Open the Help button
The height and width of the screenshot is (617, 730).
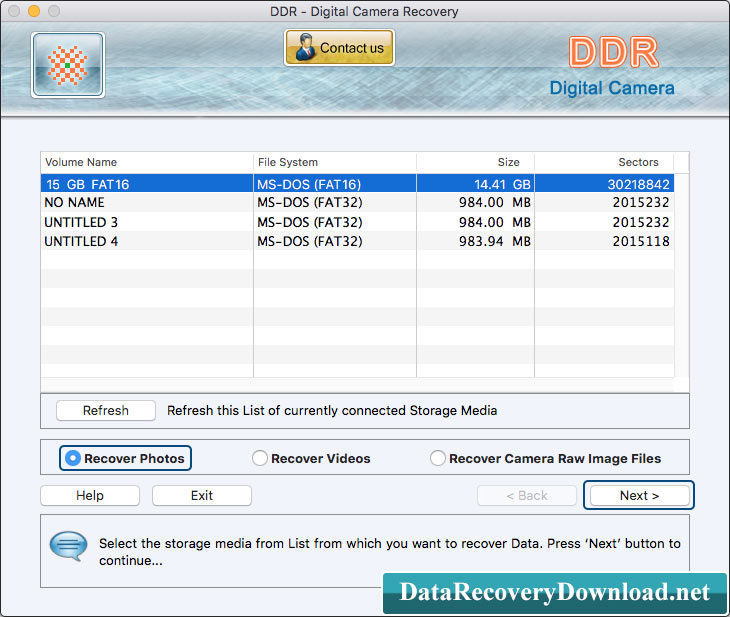click(x=90, y=495)
